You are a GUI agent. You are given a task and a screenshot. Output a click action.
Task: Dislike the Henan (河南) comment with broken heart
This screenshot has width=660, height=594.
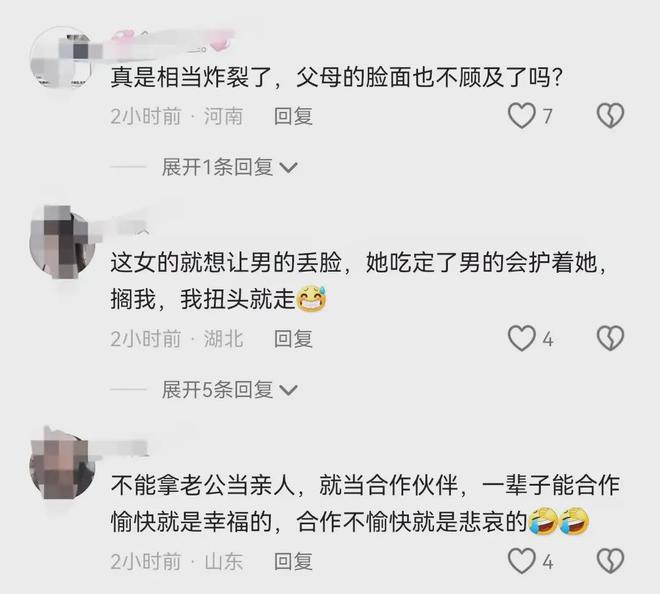(610, 115)
